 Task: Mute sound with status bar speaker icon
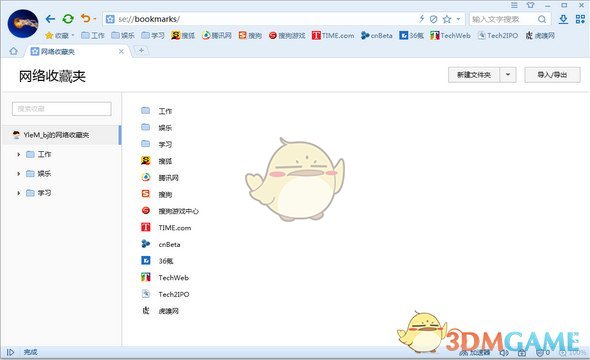tap(504, 352)
